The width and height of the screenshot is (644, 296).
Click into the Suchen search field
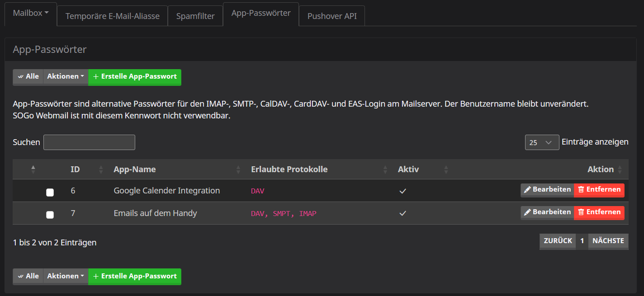coord(89,142)
